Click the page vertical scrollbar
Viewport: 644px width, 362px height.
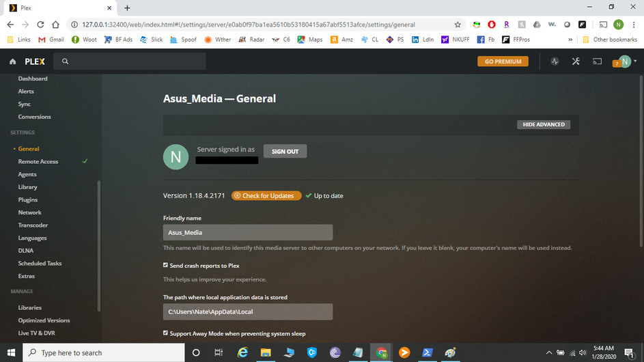click(x=641, y=162)
